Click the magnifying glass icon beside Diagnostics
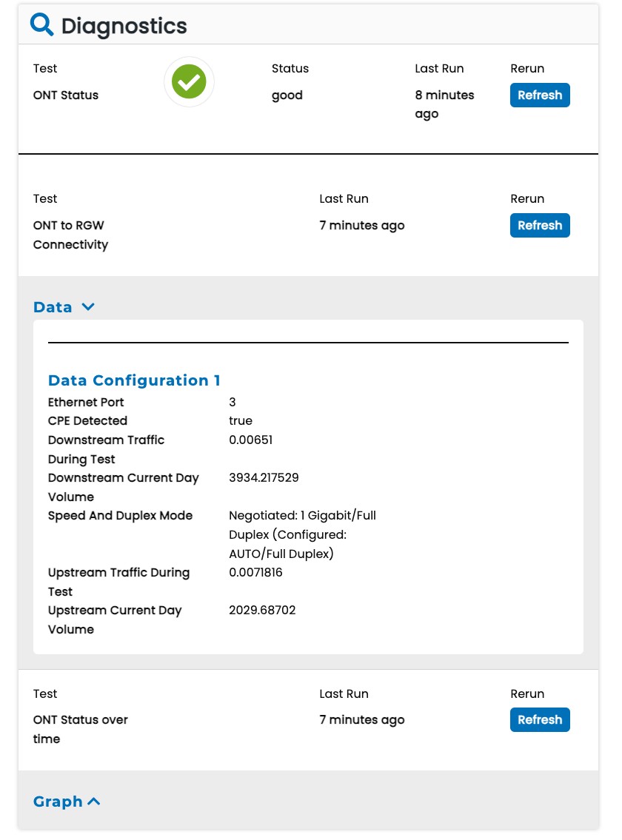Image resolution: width=622 pixels, height=840 pixels. (41, 25)
